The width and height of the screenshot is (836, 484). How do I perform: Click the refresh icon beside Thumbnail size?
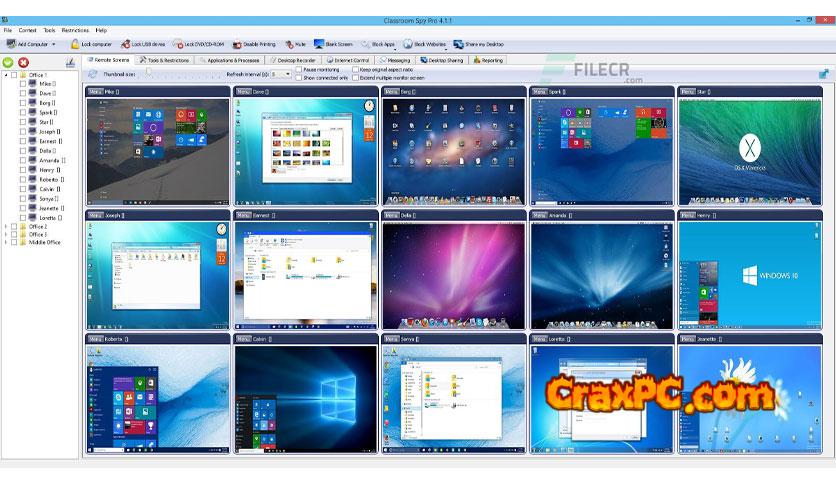tap(93, 74)
